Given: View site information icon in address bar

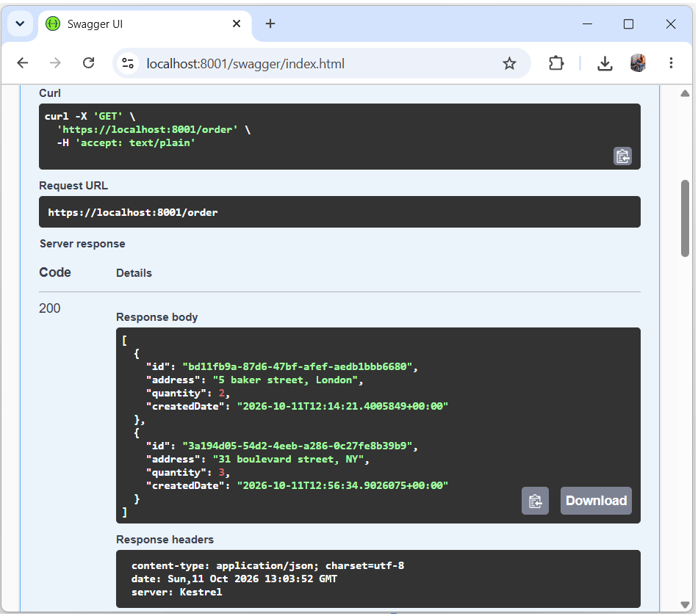Looking at the screenshot, I should [x=128, y=63].
